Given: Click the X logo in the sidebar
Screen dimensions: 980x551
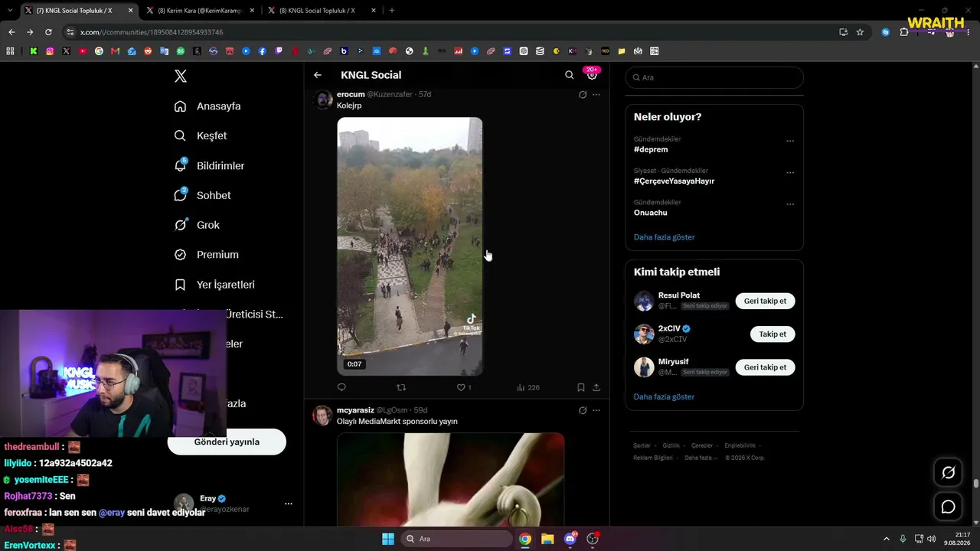Looking at the screenshot, I should tap(181, 76).
